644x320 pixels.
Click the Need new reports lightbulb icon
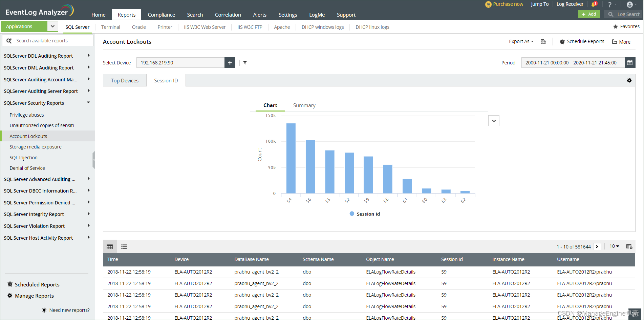pos(44,310)
